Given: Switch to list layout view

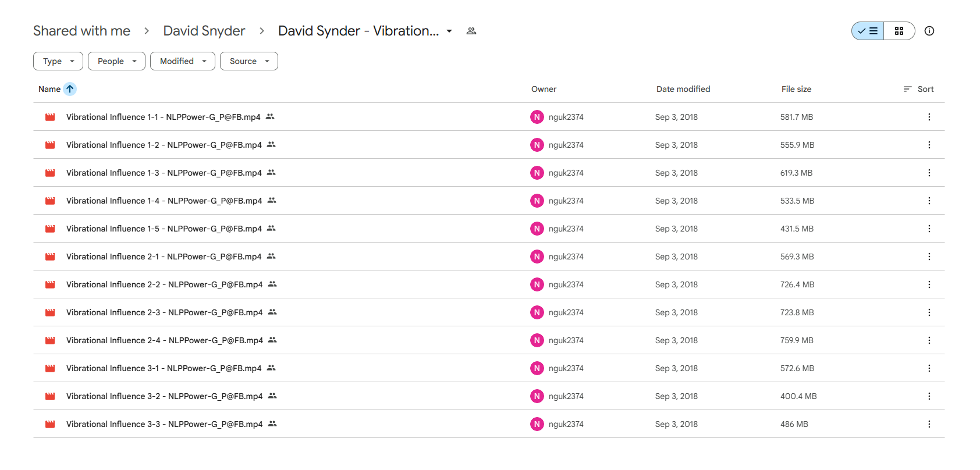Looking at the screenshot, I should pos(868,31).
